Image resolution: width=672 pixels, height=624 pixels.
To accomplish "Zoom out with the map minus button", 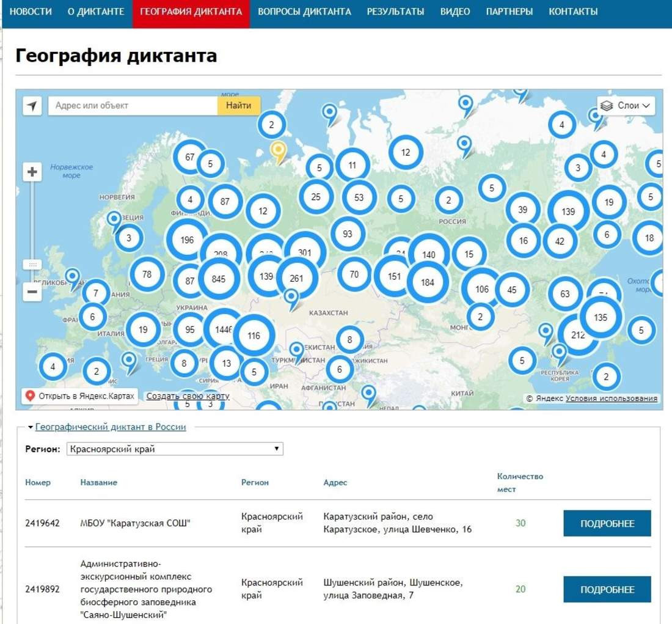I will (x=32, y=292).
